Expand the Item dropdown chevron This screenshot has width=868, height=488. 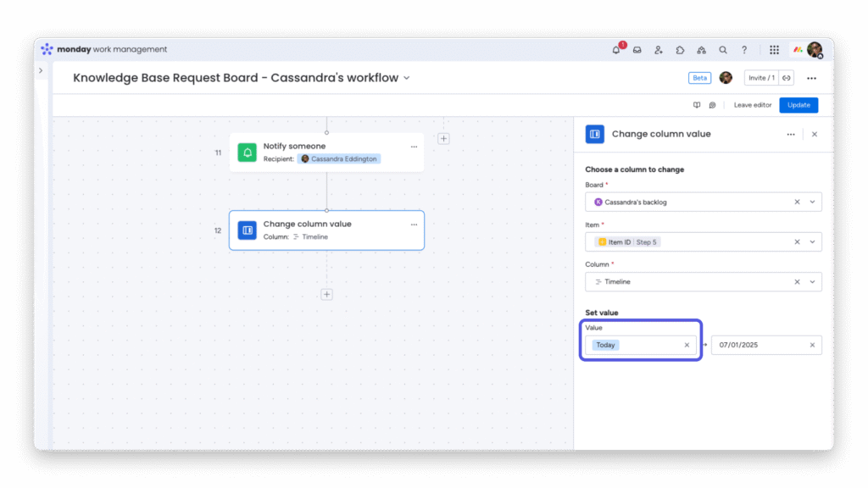[812, 241]
